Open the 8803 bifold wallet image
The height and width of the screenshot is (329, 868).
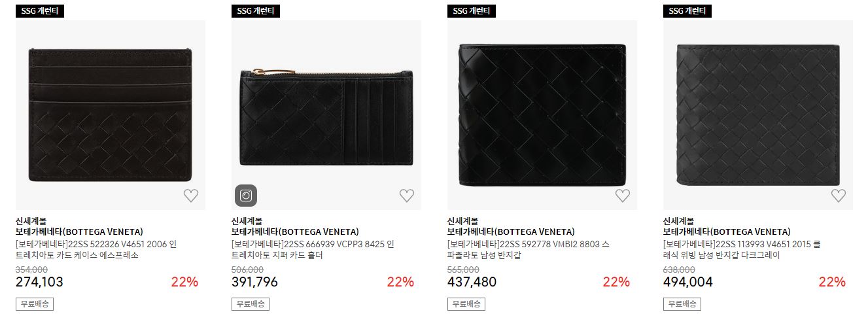click(x=542, y=115)
